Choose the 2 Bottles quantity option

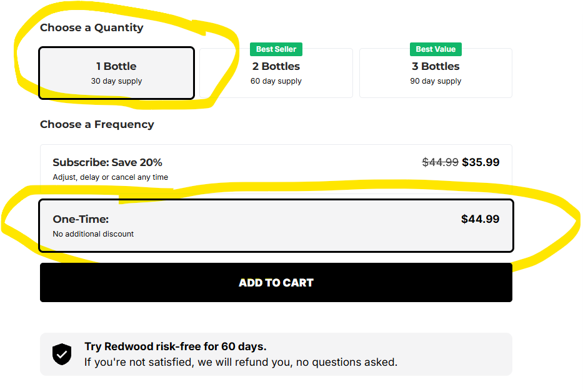(x=276, y=73)
